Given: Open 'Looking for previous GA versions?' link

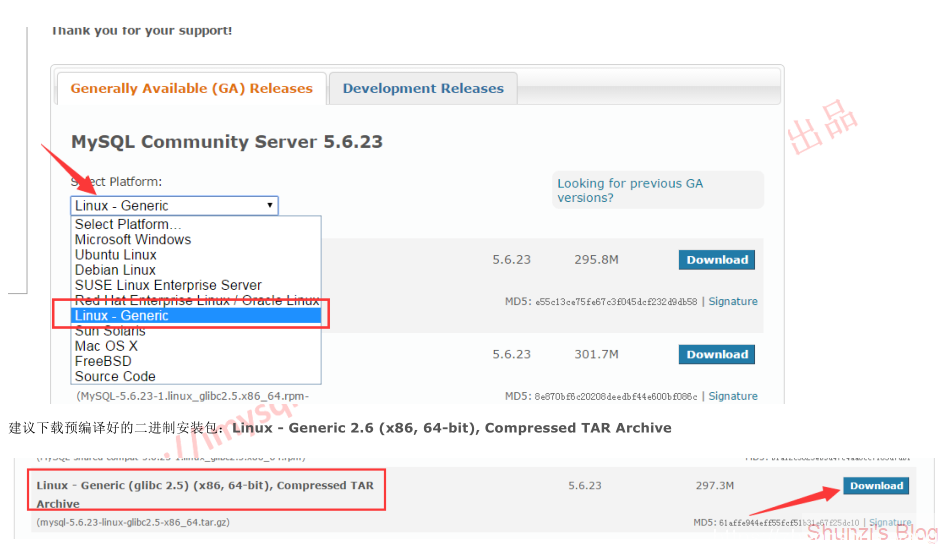Looking at the screenshot, I should click(x=630, y=190).
